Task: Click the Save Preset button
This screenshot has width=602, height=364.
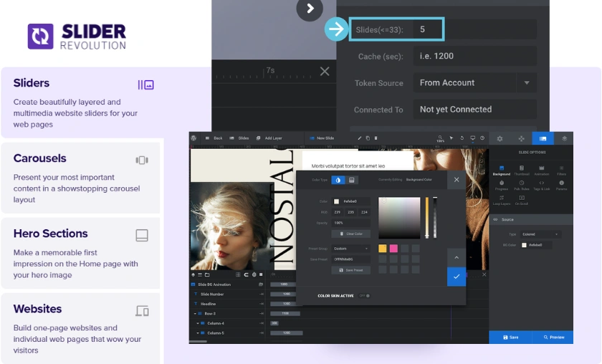Action: pos(351,270)
